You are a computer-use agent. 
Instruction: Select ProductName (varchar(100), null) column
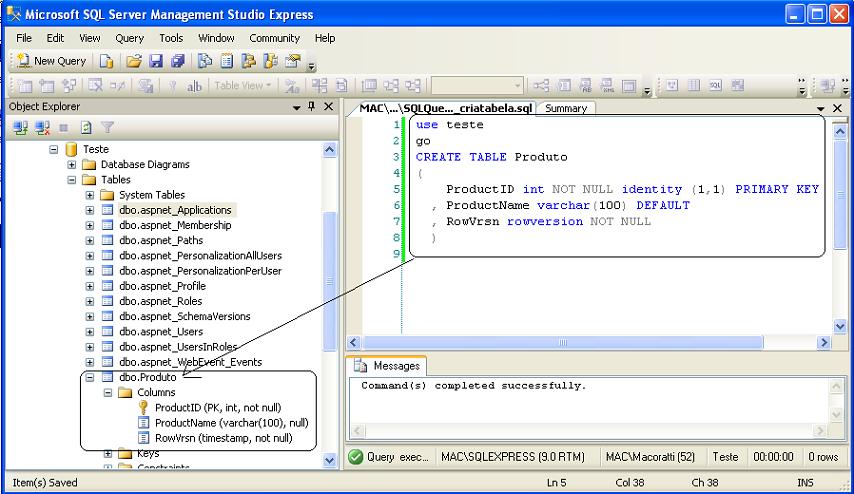pos(231,423)
